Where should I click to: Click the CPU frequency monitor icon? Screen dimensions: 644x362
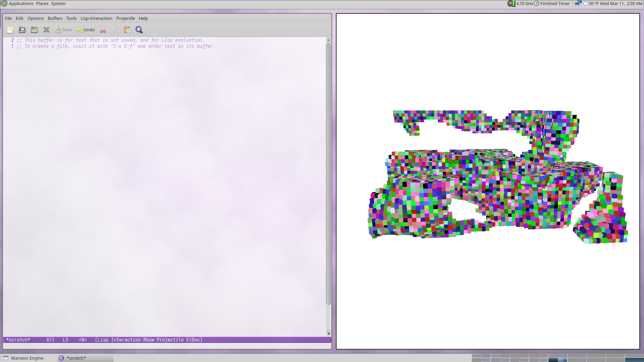[511, 4]
